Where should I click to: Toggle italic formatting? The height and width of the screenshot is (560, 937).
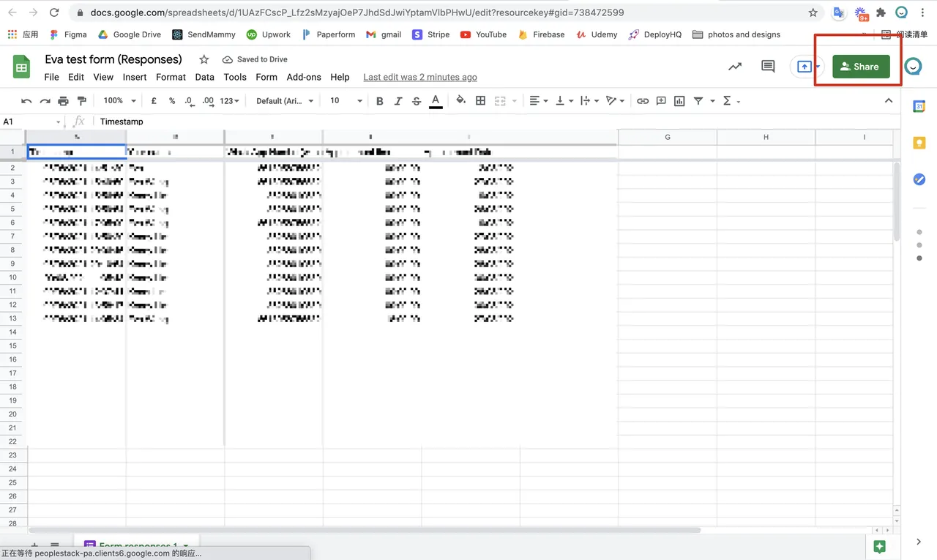click(x=398, y=101)
